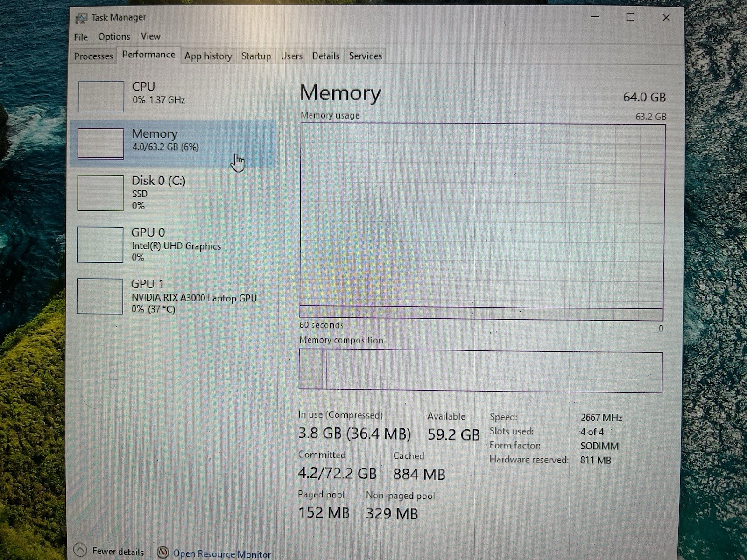Click the Form factor value SODIMM
Viewport: 747px width, 560px height.
(599, 446)
